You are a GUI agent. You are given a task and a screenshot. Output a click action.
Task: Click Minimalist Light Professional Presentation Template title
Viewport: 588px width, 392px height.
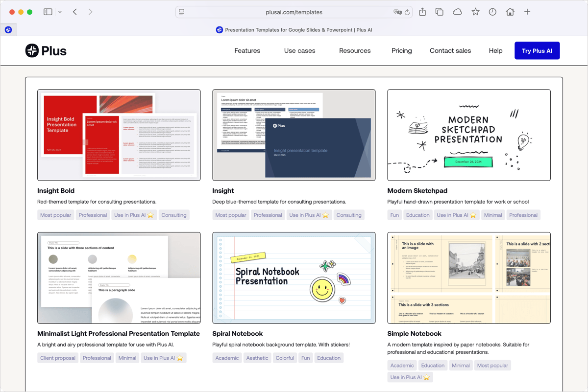pyautogui.click(x=119, y=334)
